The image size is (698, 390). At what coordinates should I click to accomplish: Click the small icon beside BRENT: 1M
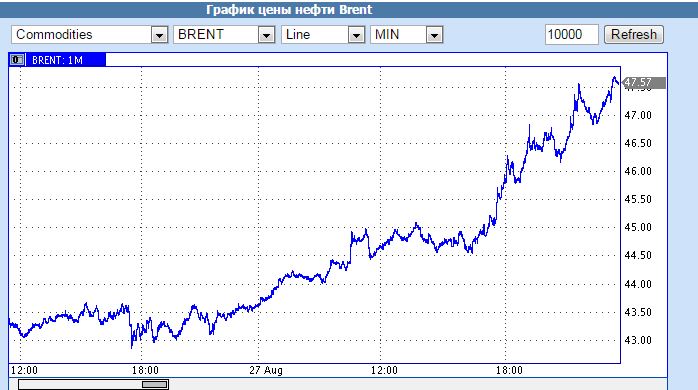(x=17, y=60)
